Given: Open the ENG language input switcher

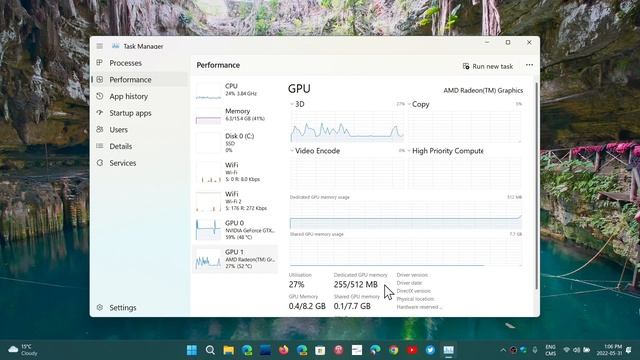Looking at the screenshot, I should [x=551, y=350].
